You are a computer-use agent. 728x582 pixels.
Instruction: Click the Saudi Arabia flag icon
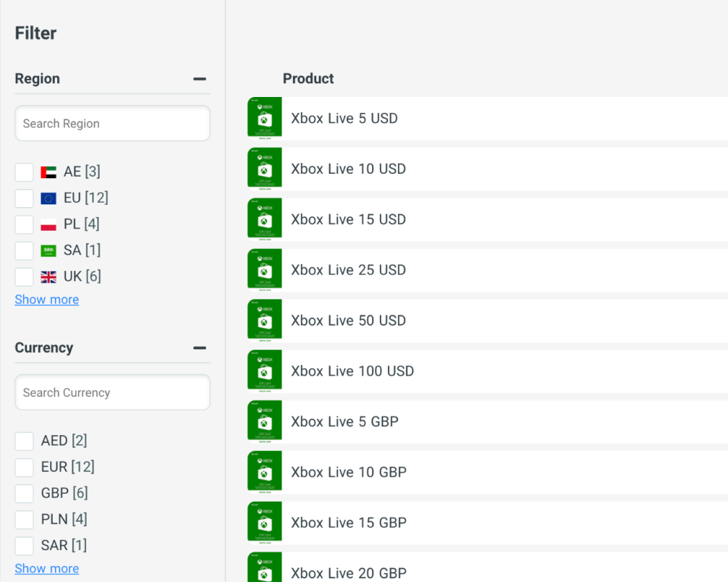(x=48, y=250)
